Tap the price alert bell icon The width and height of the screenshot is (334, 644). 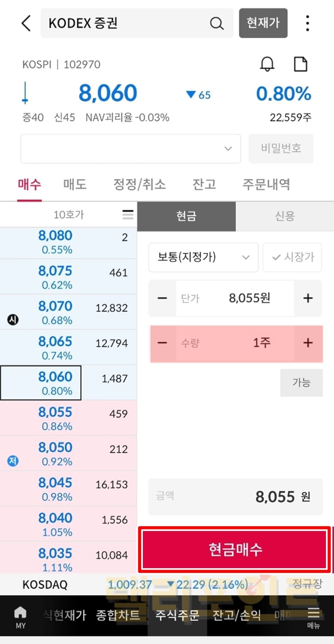pos(267,64)
